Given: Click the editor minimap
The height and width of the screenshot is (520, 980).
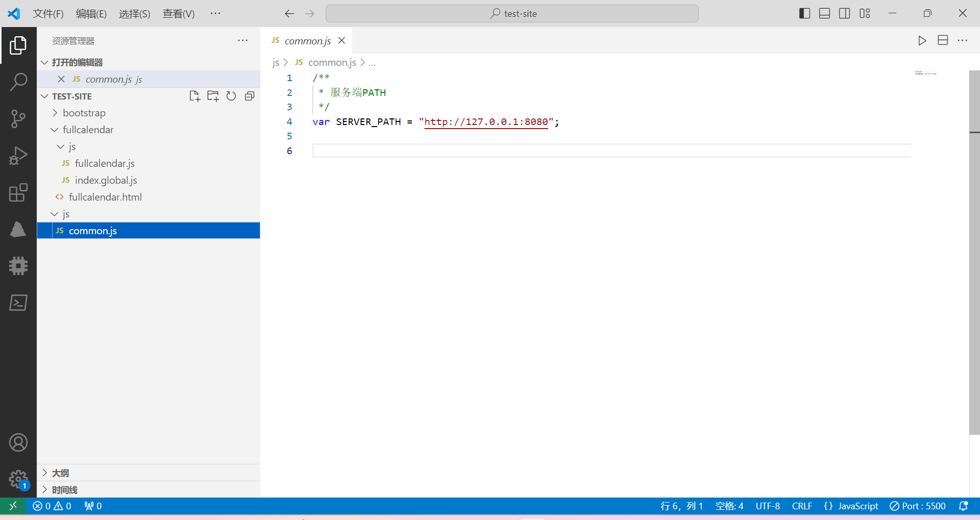Looking at the screenshot, I should [x=926, y=73].
